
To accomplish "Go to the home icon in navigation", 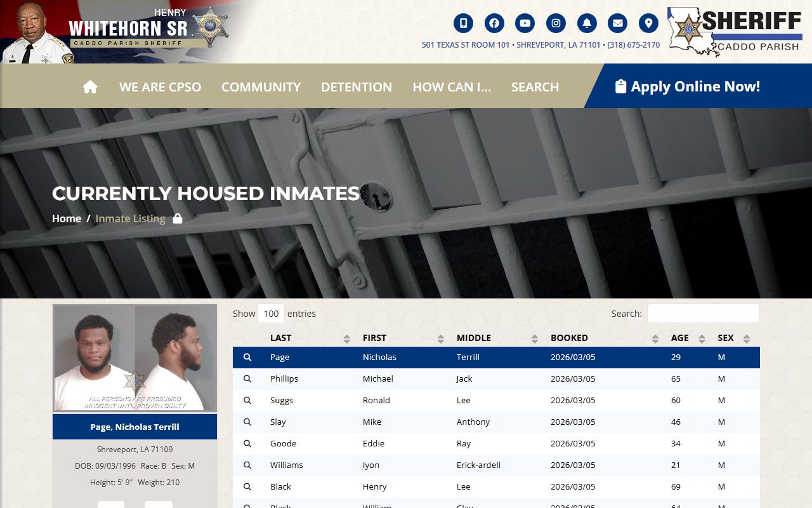I will (x=90, y=87).
